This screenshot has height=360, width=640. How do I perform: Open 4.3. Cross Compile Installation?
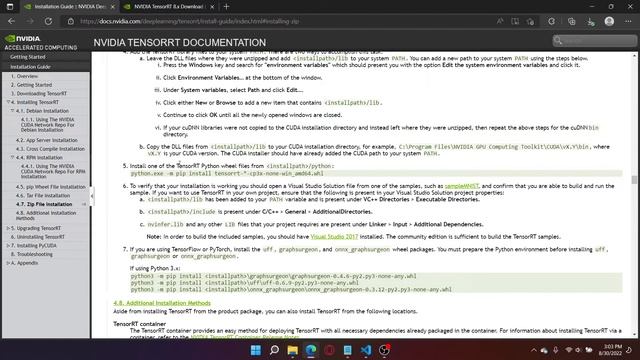coord(50,149)
